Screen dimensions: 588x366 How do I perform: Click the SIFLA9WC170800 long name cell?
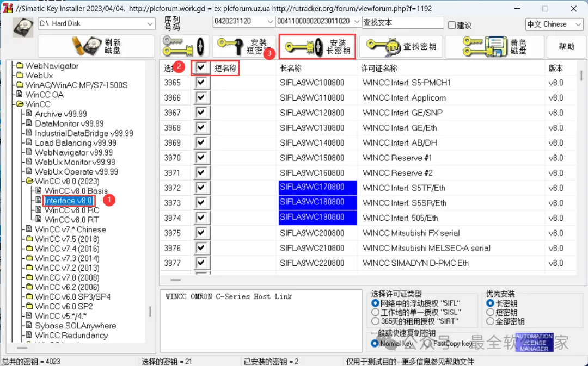pyautogui.click(x=317, y=188)
